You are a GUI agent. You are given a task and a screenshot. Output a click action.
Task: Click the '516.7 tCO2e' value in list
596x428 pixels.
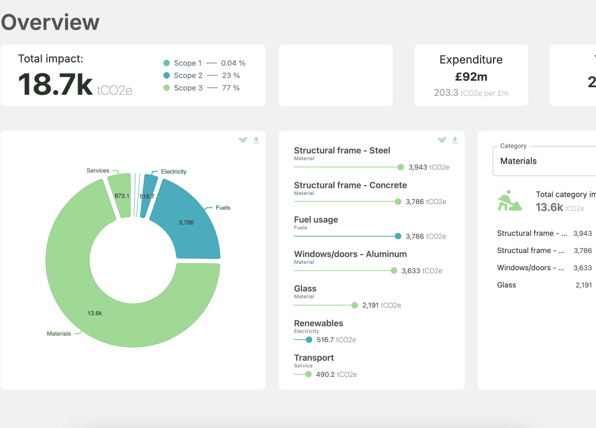click(x=336, y=340)
